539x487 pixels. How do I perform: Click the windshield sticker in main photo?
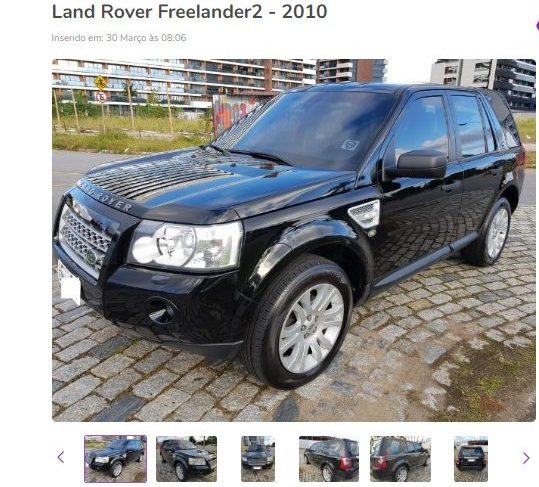pos(350,145)
